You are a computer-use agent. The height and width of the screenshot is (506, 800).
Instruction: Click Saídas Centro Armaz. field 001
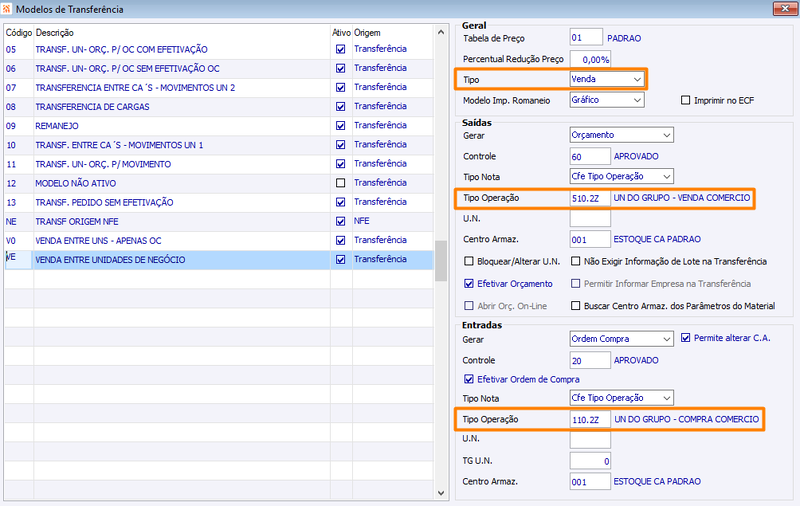tap(590, 239)
